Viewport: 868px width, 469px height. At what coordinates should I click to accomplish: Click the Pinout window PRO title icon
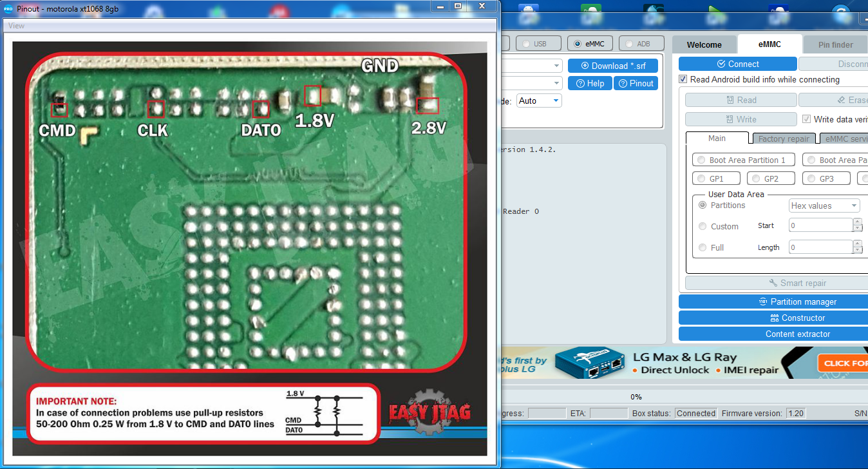point(8,8)
